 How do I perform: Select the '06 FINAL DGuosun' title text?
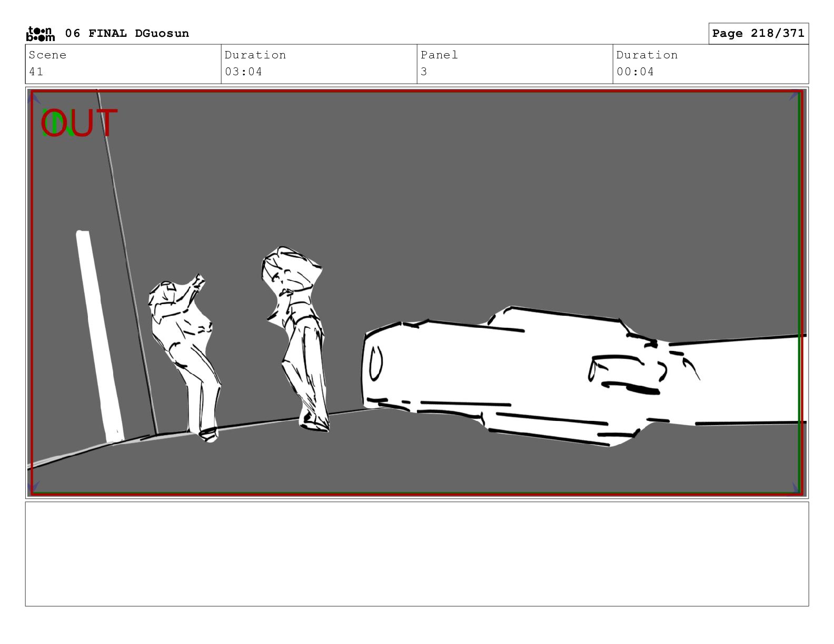(127, 34)
